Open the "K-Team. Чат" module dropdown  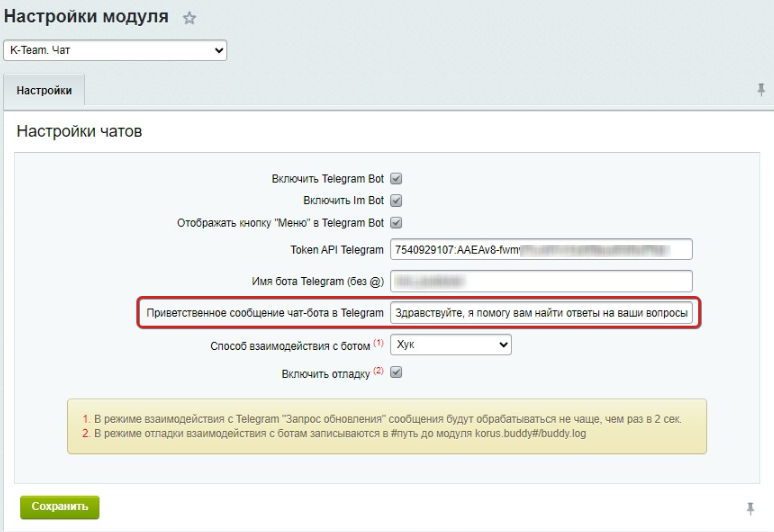115,50
